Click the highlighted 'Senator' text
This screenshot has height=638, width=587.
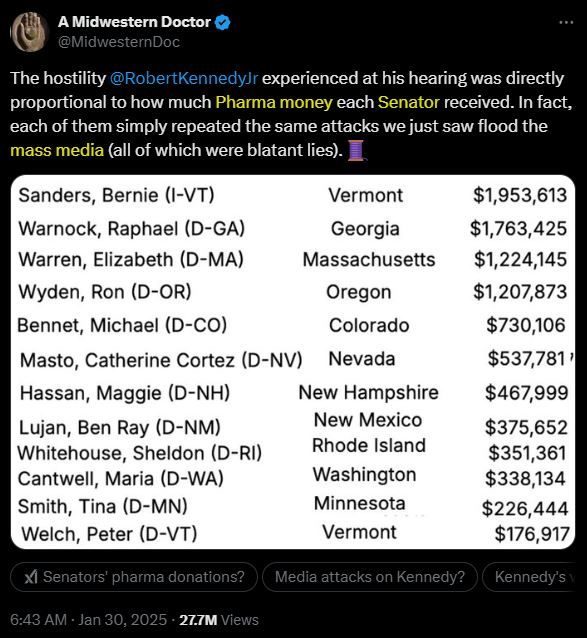408,102
